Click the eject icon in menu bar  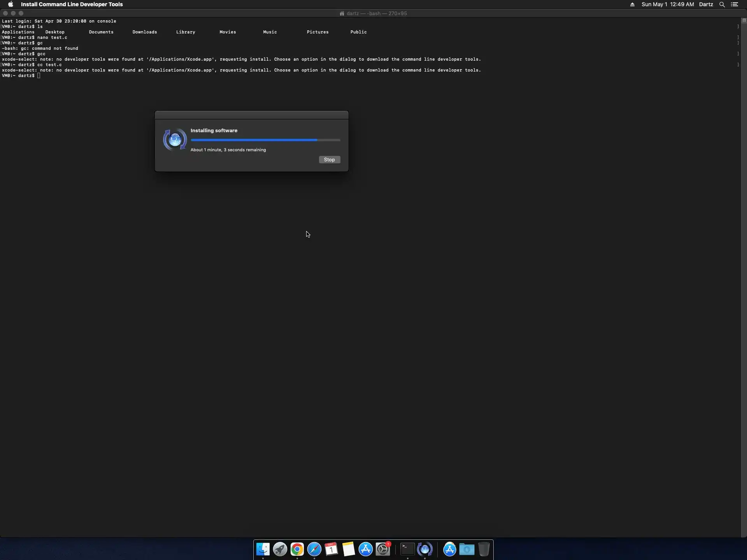[x=632, y=4]
